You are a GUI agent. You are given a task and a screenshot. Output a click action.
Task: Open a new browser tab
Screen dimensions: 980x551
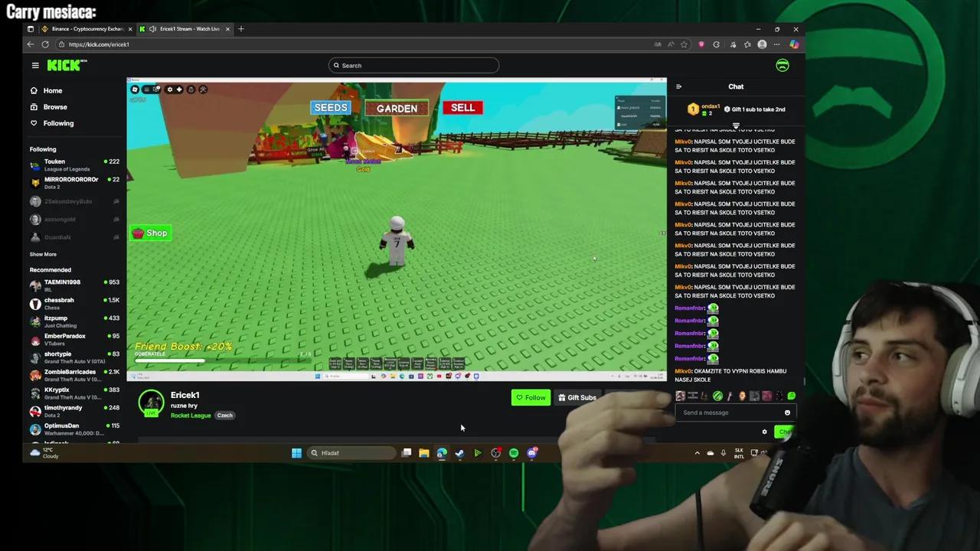240,29
